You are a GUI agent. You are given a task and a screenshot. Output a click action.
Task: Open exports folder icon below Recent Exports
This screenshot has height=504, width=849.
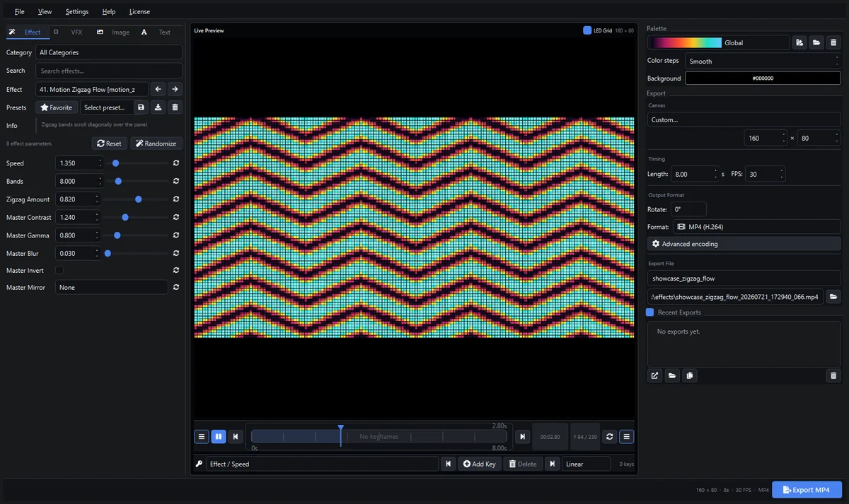click(672, 375)
